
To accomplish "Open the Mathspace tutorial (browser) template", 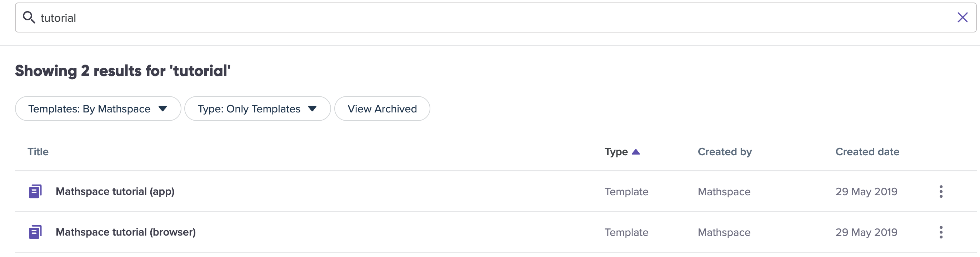I will (126, 232).
